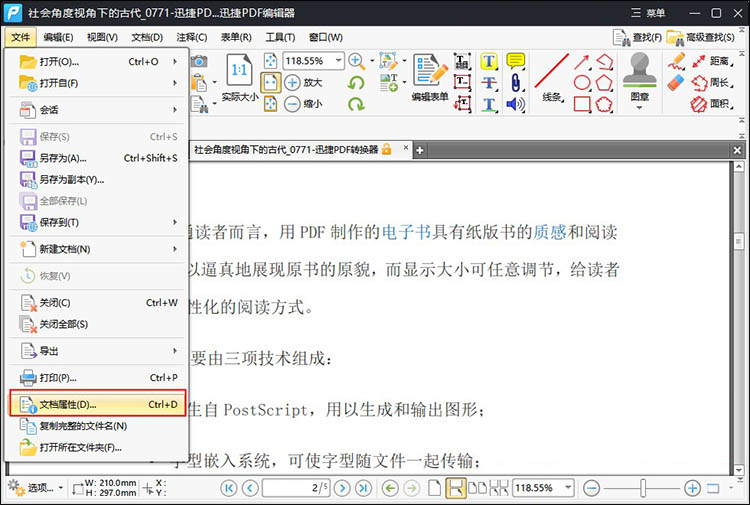Choose 打印(P)... menu entry
Image resolution: width=750 pixels, height=505 pixels.
click(98, 378)
